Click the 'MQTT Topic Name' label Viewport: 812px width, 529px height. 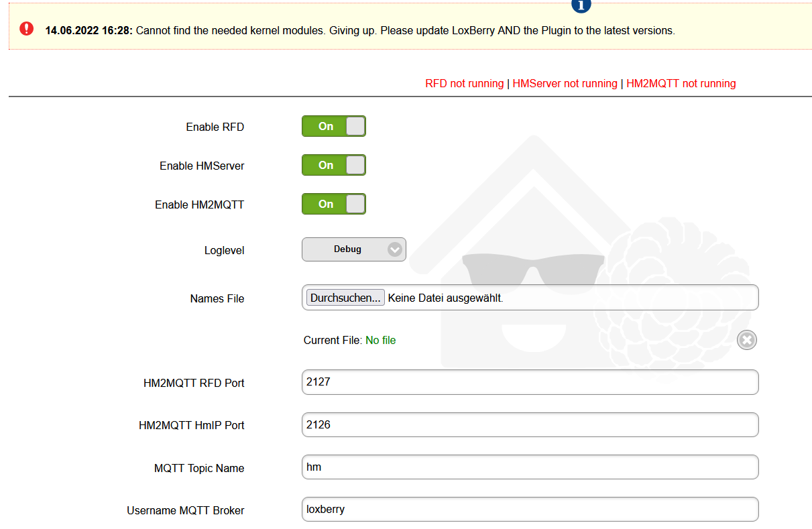pyautogui.click(x=199, y=469)
